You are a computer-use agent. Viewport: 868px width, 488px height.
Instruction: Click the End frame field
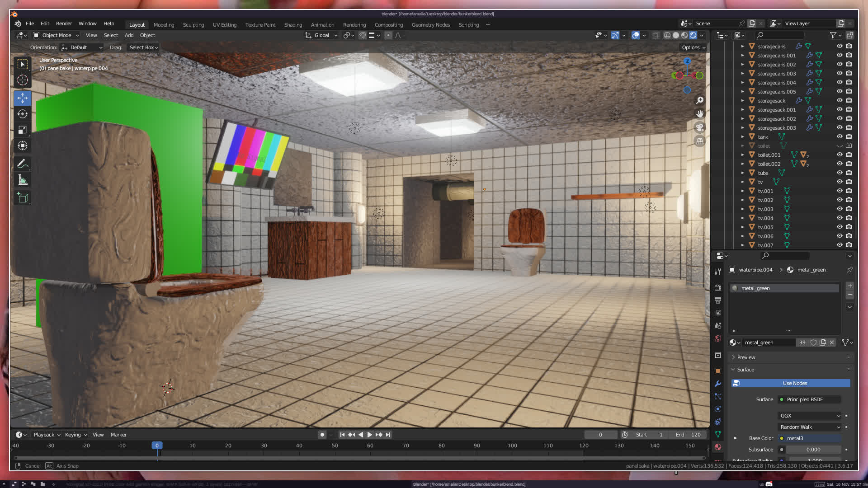(689, 435)
